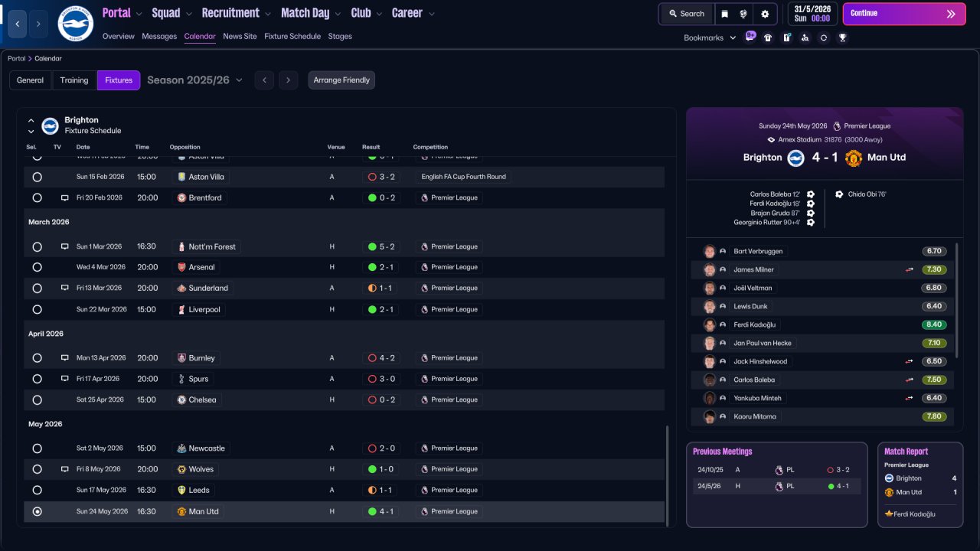Open the settings gear icon

coord(765,14)
